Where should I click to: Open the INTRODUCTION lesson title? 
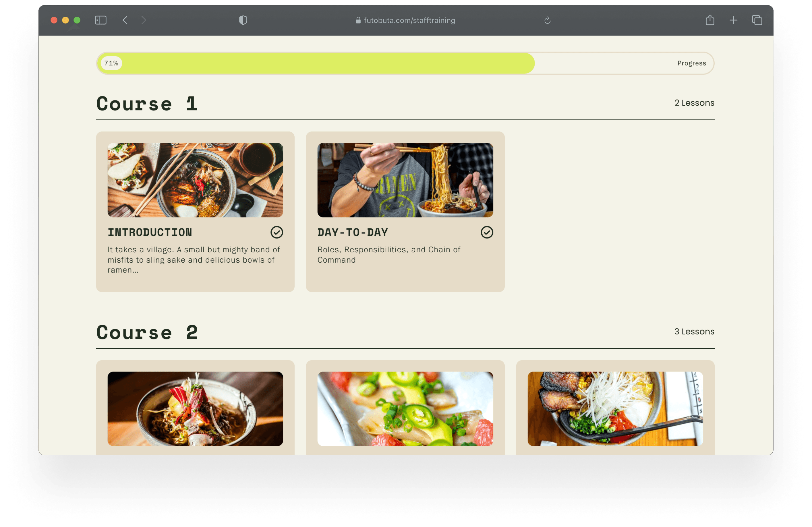click(x=150, y=232)
